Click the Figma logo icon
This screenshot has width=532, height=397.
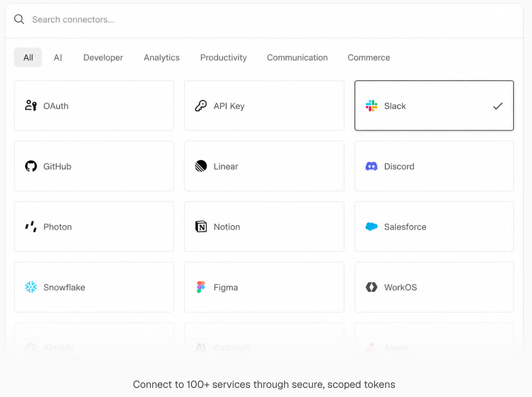coord(201,287)
